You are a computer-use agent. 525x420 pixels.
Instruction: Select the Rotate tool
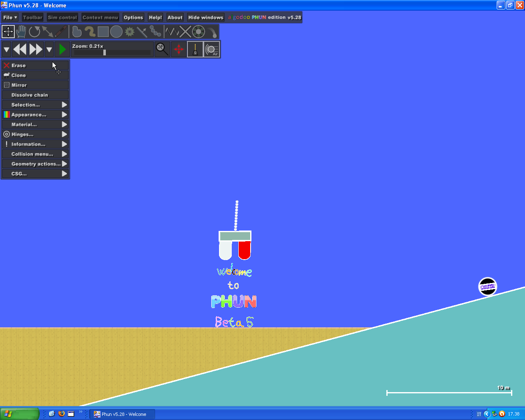(34, 32)
